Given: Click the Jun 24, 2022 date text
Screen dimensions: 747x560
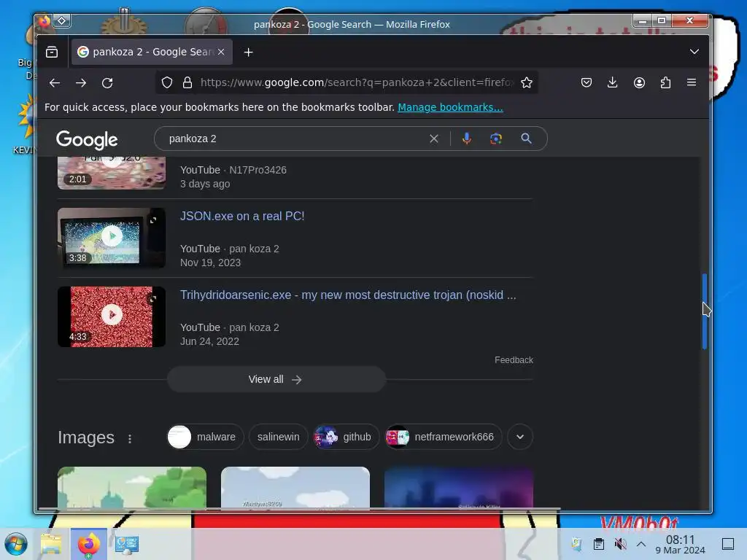Looking at the screenshot, I should pos(209,341).
